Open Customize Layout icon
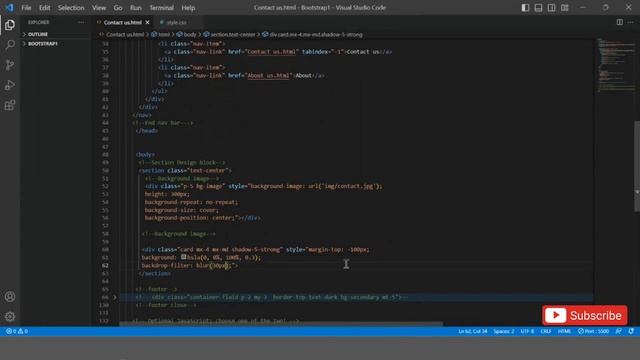 (x=564, y=8)
